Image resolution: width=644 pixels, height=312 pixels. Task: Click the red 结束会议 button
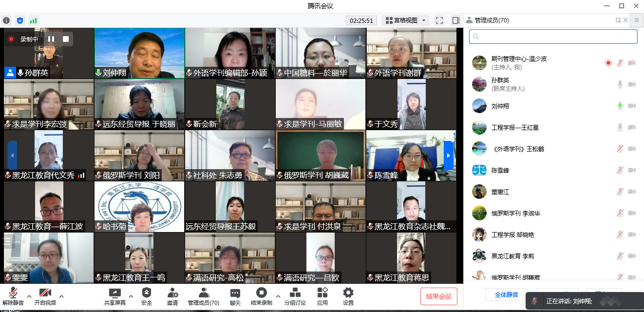439,296
